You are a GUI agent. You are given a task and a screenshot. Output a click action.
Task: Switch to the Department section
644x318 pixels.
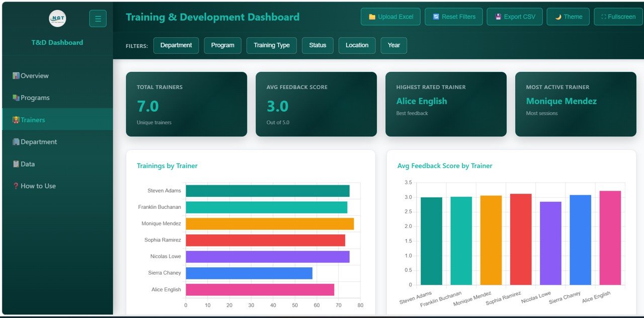pos(39,141)
